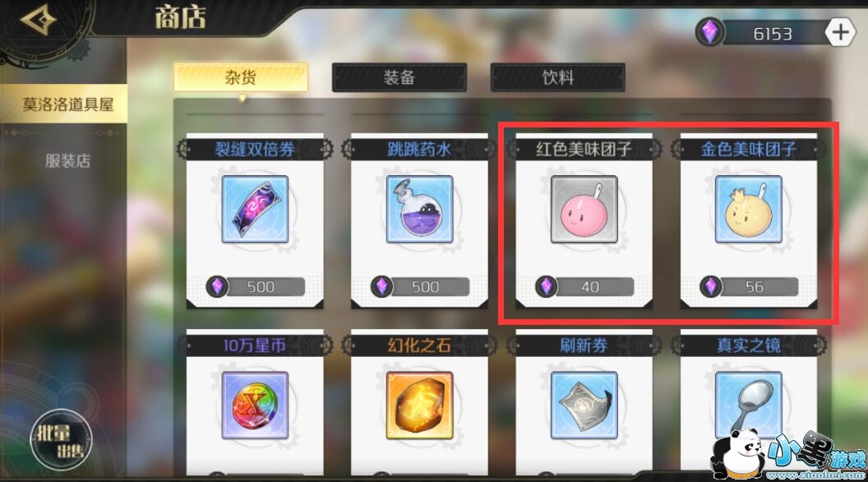Choose the 红色美味团子 pink dumpling icon
Viewport: 868px width, 482px height.
pyautogui.click(x=584, y=210)
